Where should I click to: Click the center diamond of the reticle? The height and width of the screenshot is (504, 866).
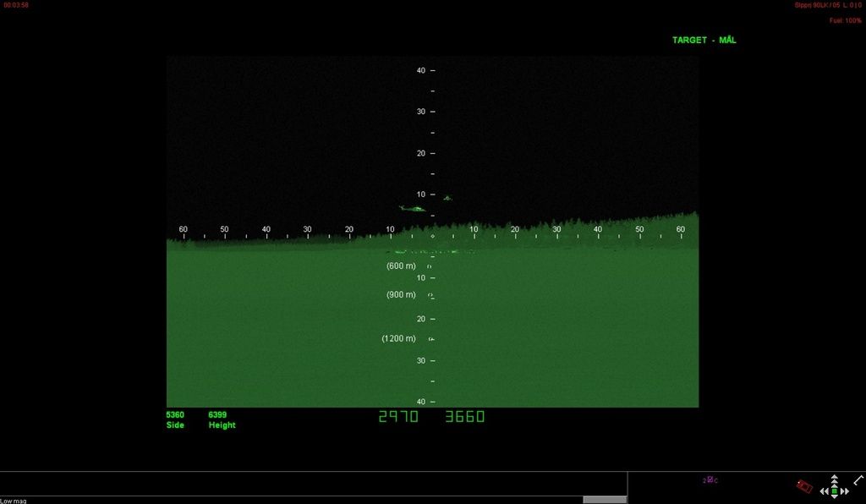[x=432, y=237]
